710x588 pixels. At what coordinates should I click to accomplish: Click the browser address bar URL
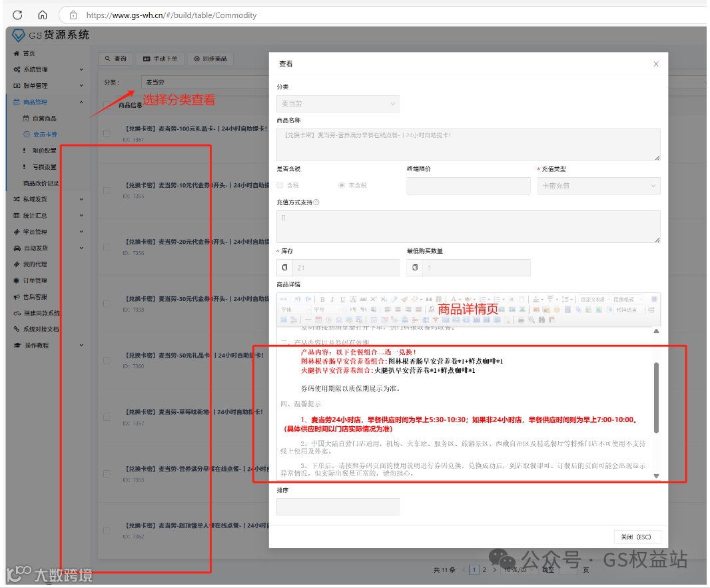171,15
